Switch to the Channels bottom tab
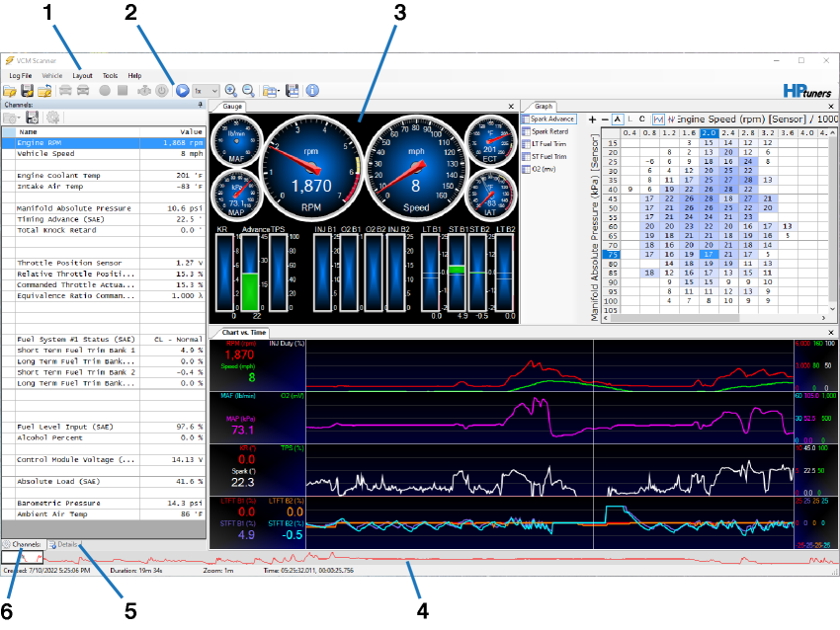Screen dimensions: 840x630 tap(22, 544)
